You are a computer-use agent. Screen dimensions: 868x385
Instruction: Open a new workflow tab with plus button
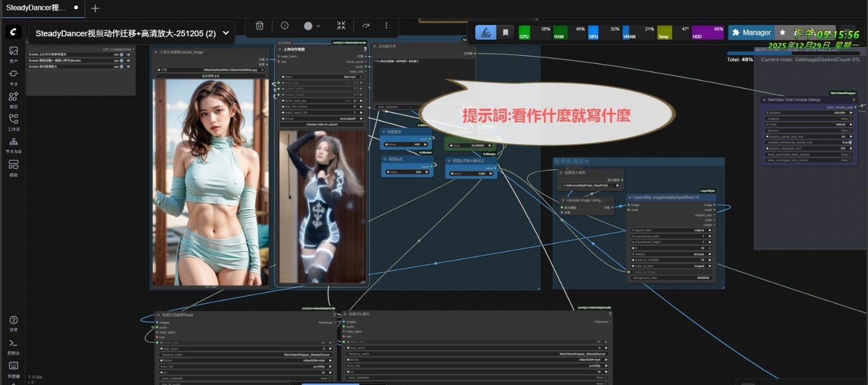pos(95,8)
